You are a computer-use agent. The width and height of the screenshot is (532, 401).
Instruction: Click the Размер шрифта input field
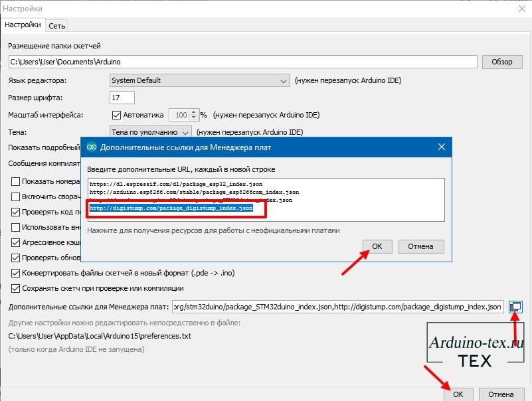coord(122,98)
